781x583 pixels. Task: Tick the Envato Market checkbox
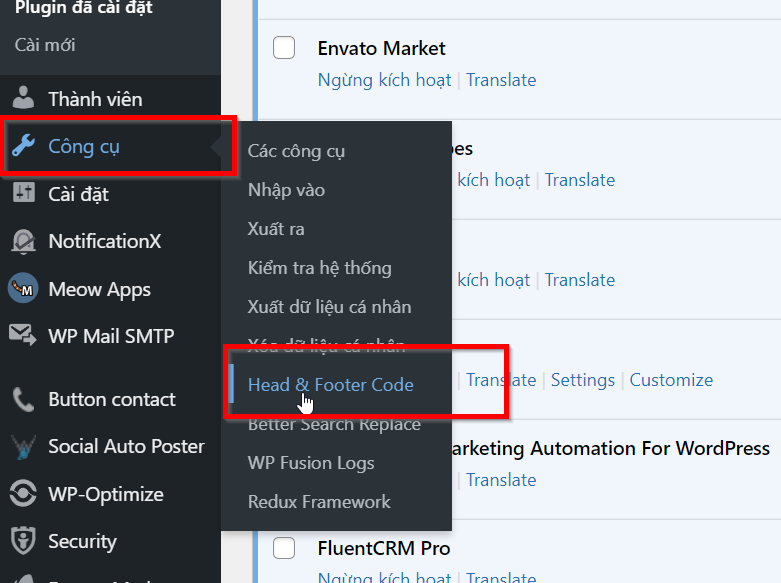[x=284, y=48]
